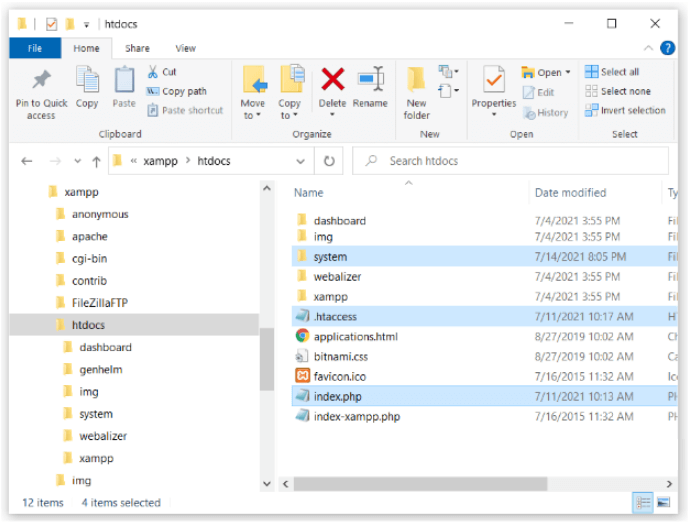This screenshot has width=691, height=527.
Task: Open Properties with the checkmark icon
Action: [x=493, y=80]
